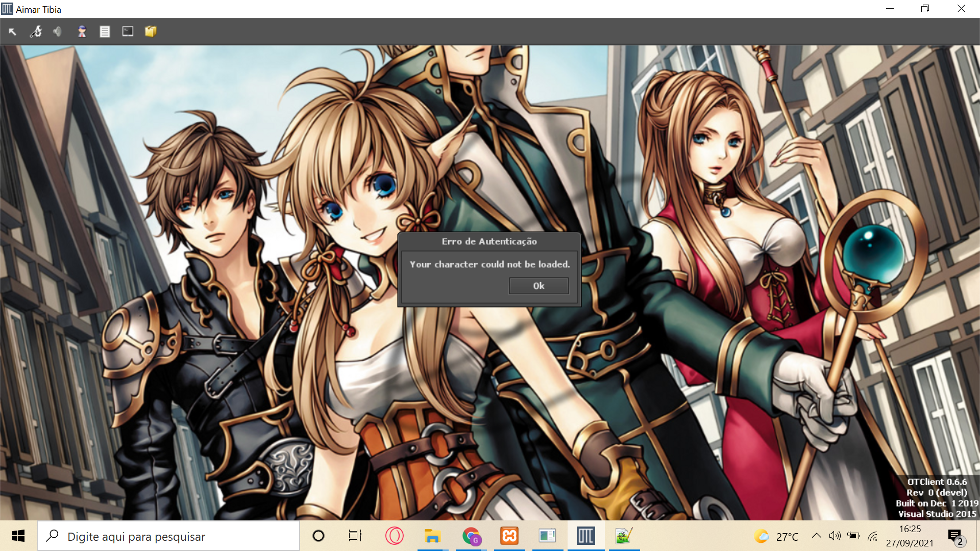Open the terminal console icon

(128, 32)
